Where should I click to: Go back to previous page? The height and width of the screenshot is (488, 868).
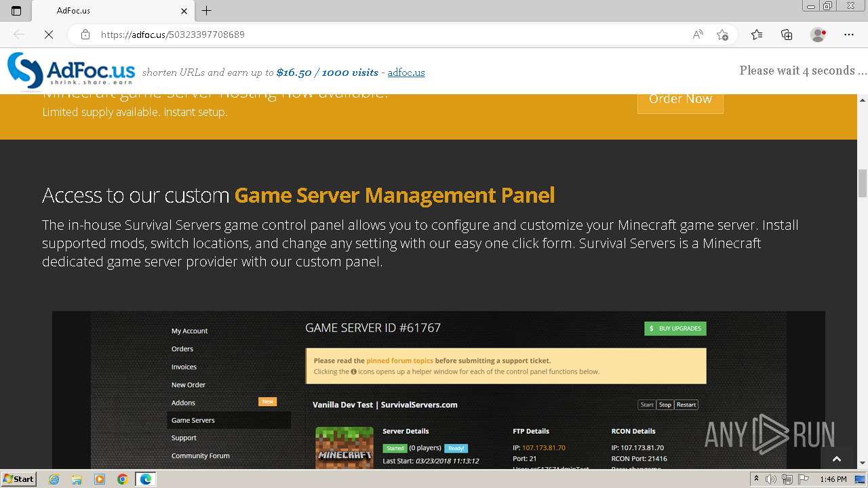click(19, 35)
